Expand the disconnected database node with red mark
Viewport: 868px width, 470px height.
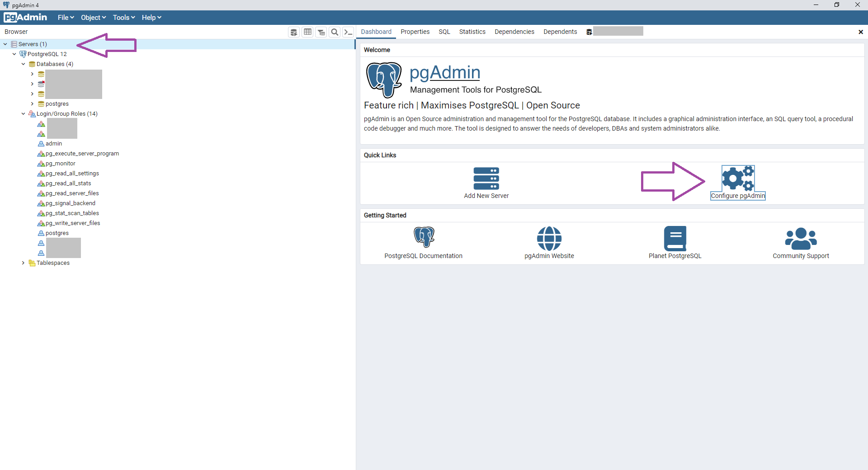32,84
